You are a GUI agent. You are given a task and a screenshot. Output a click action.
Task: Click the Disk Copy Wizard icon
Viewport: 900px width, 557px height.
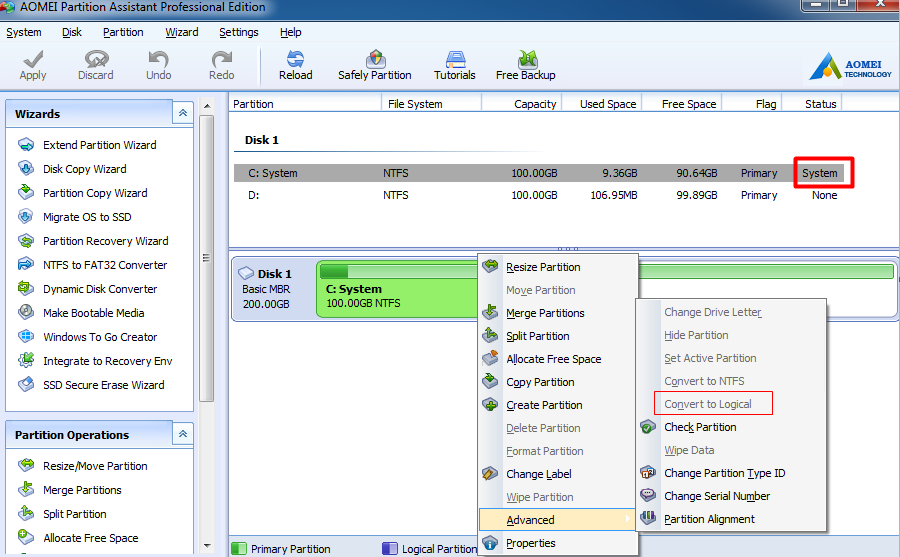[26, 168]
